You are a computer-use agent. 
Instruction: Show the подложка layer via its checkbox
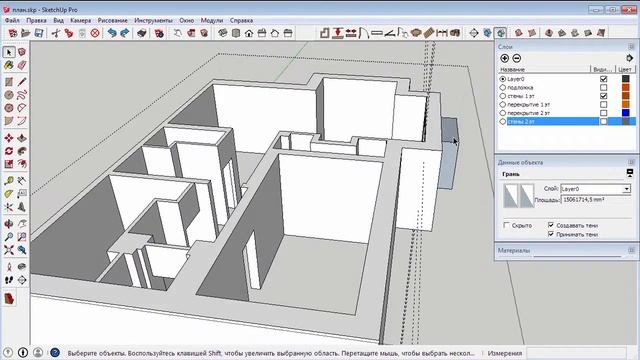point(604,87)
